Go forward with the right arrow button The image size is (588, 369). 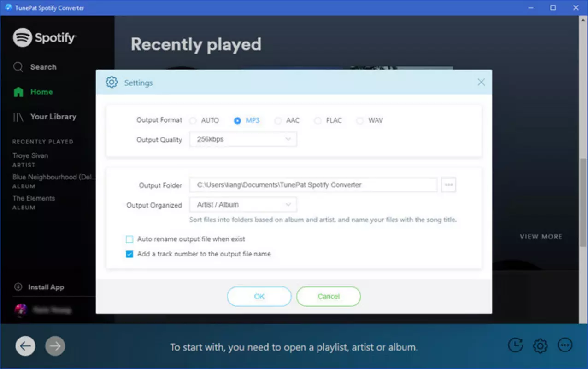click(55, 346)
